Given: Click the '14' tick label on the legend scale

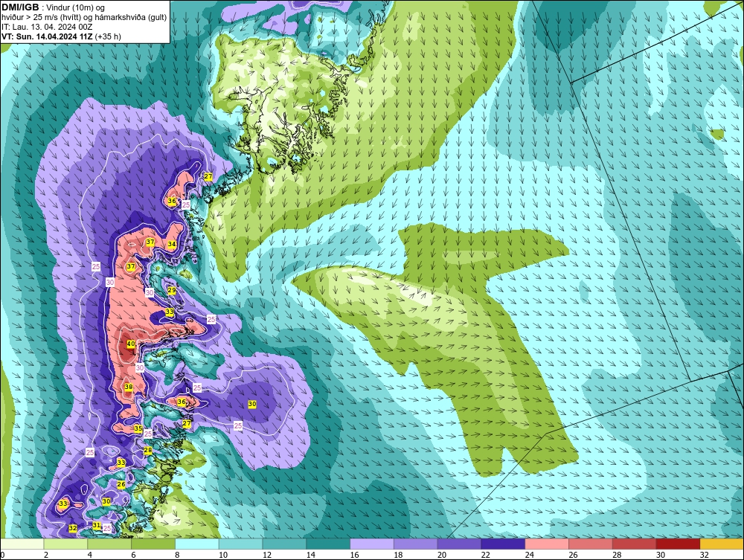Looking at the screenshot, I should pos(310,555).
